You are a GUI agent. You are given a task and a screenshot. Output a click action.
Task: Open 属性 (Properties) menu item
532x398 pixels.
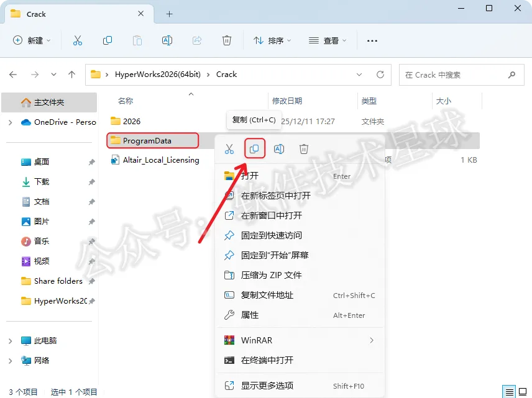point(300,315)
